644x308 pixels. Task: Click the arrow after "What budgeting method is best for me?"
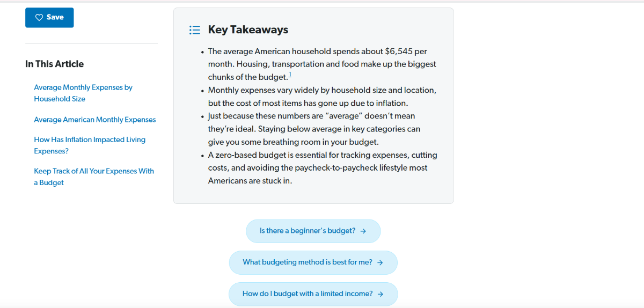coord(380,263)
